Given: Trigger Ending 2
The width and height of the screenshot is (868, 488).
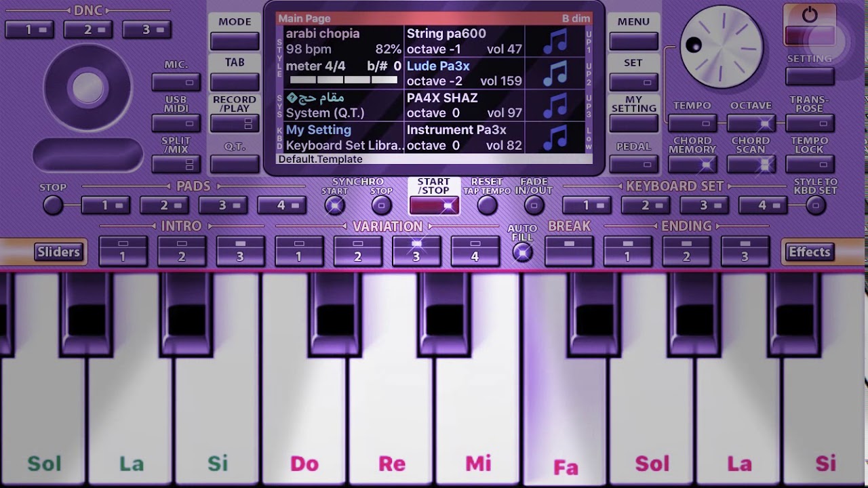Looking at the screenshot, I should [x=686, y=251].
